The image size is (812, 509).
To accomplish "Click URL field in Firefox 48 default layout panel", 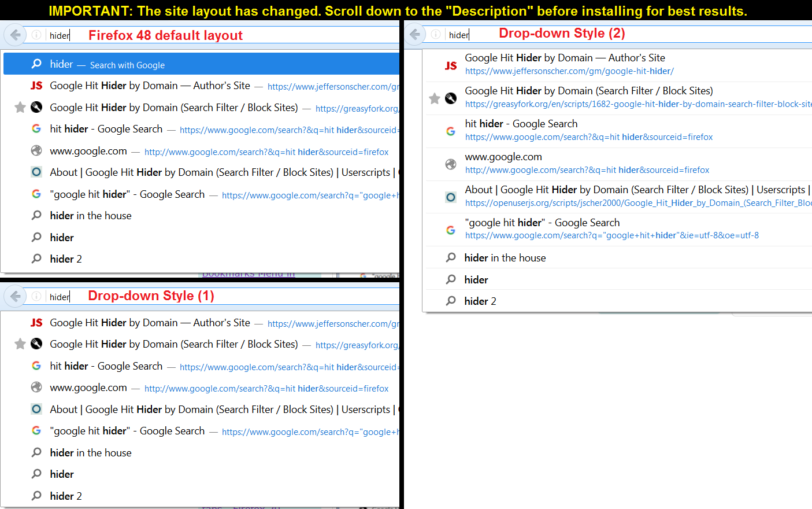I will pos(223,35).
